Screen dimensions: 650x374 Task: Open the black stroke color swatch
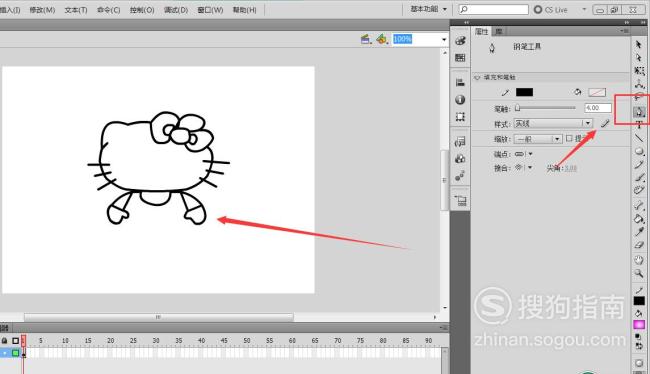(524, 92)
